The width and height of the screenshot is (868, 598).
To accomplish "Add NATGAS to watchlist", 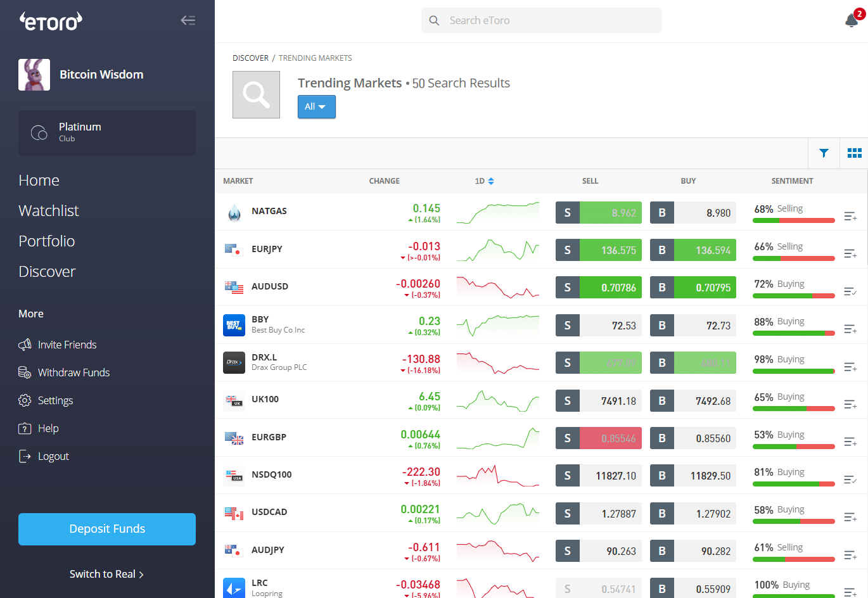I will (850, 217).
